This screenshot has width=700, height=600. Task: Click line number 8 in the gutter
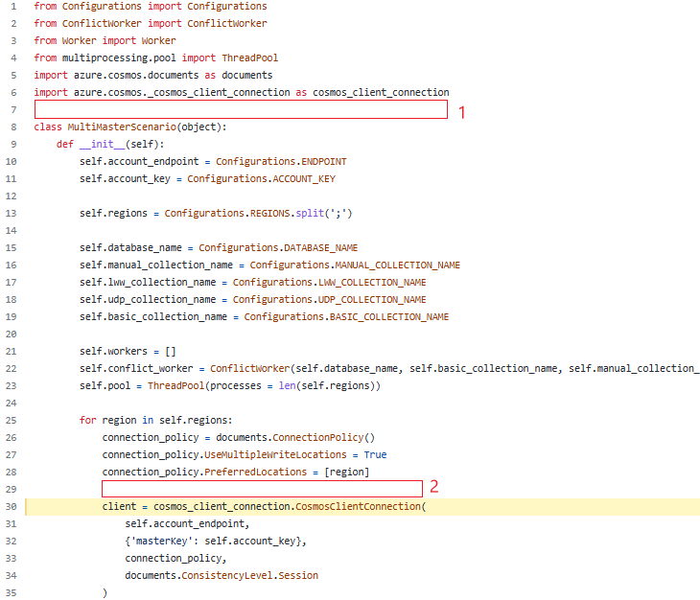(x=13, y=127)
